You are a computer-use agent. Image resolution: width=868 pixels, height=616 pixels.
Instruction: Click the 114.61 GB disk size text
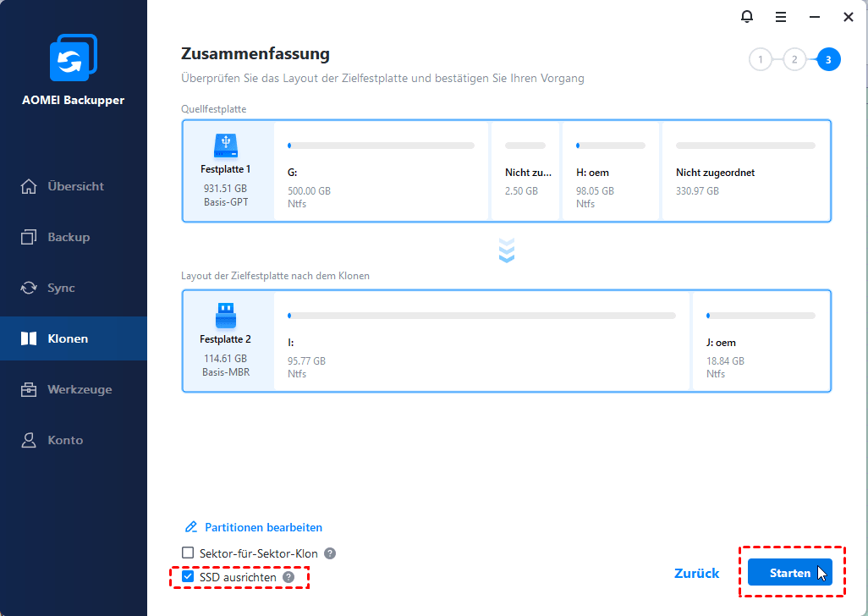(225, 359)
